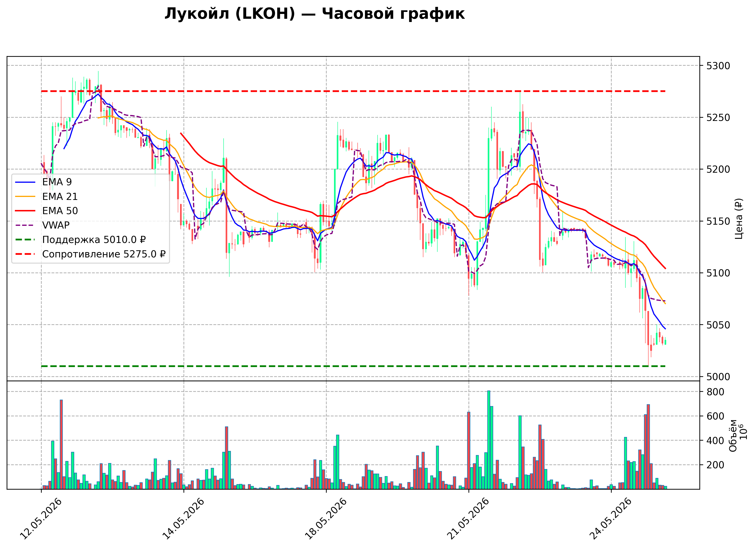Select the "EMA 21" legend label

coord(60,196)
